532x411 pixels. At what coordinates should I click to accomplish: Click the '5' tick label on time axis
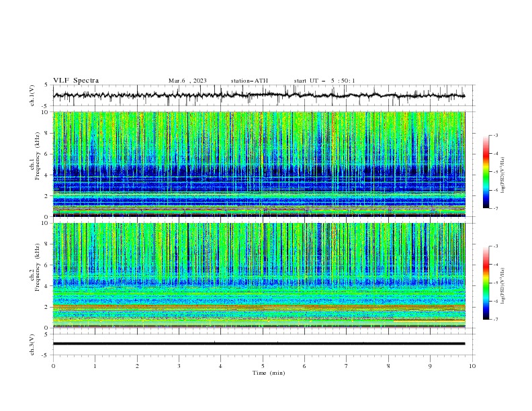263,366
